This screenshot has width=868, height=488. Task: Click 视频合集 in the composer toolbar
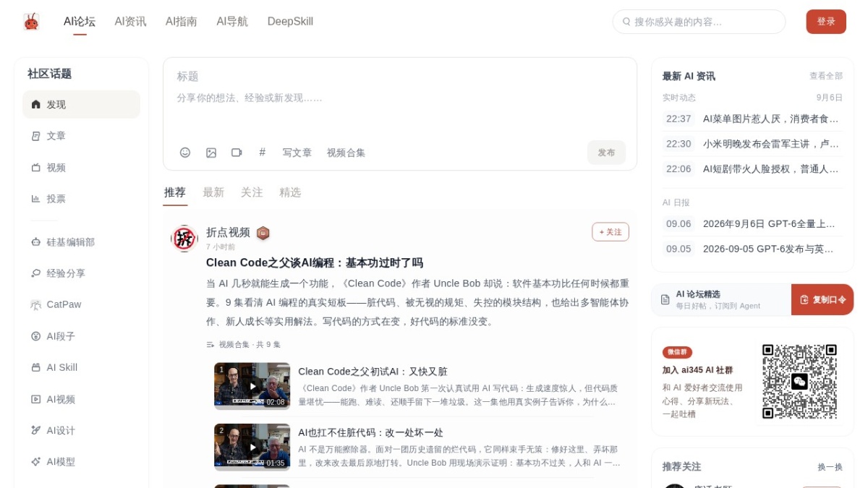[x=346, y=153]
